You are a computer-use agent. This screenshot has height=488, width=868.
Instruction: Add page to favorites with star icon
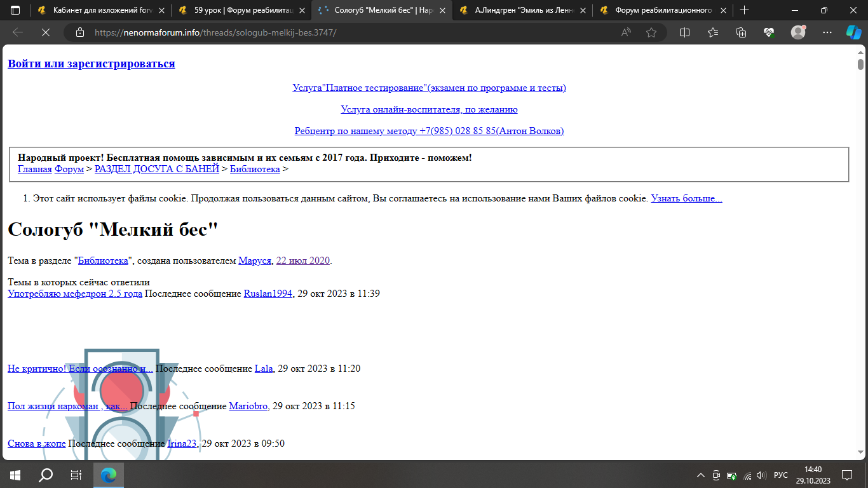pyautogui.click(x=651, y=32)
